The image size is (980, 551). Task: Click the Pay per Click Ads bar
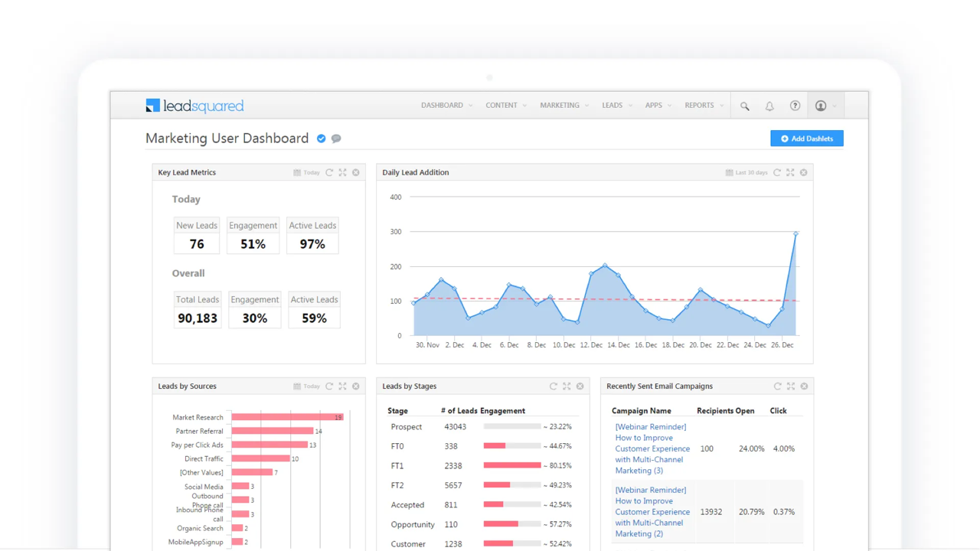tap(269, 445)
